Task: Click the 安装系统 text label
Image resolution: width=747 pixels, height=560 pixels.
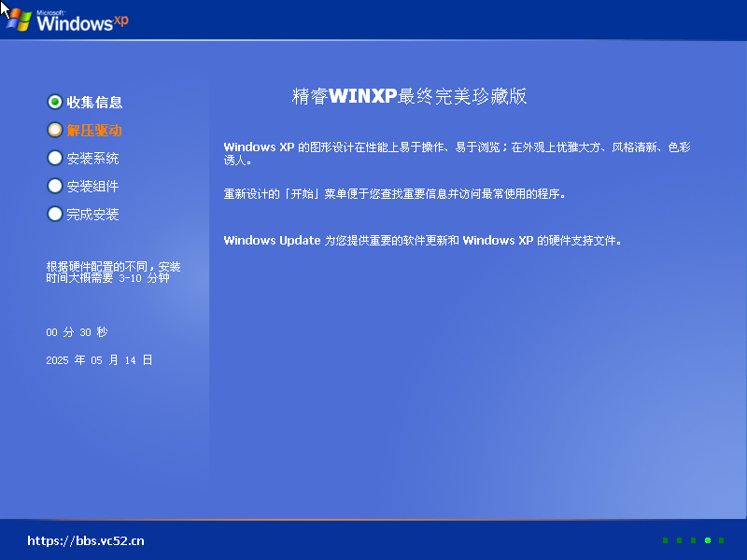Action: pyautogui.click(x=92, y=158)
